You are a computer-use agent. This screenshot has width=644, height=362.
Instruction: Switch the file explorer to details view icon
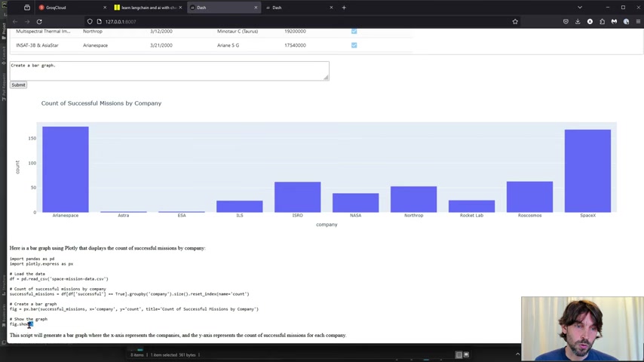(458, 354)
